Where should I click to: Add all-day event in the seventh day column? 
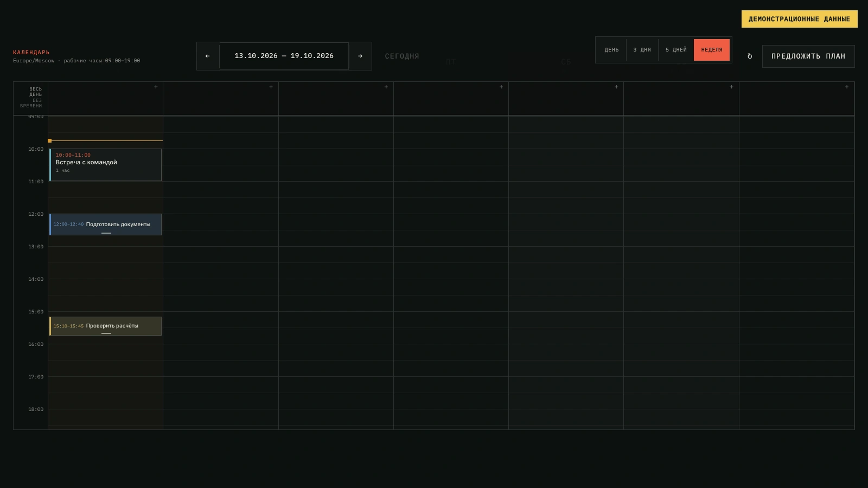[x=847, y=87]
